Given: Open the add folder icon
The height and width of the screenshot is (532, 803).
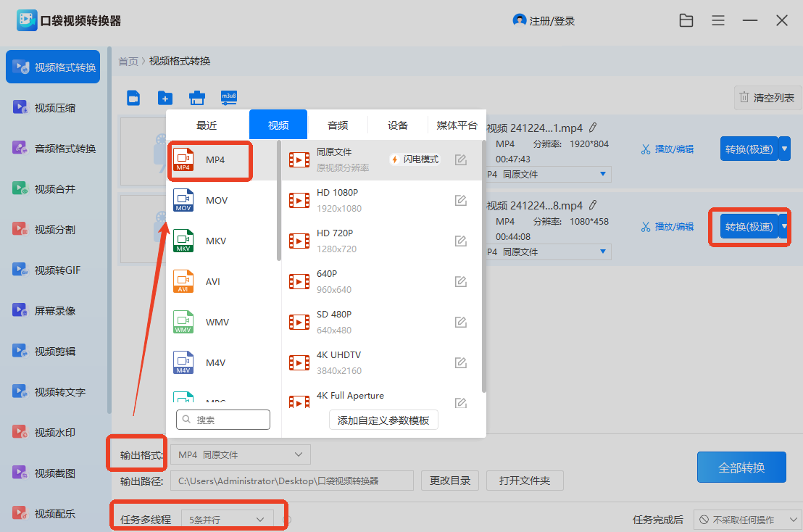Looking at the screenshot, I should (165, 97).
